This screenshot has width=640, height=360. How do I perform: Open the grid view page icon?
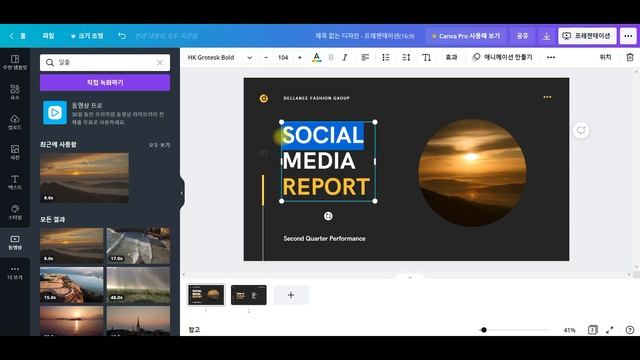tap(593, 330)
